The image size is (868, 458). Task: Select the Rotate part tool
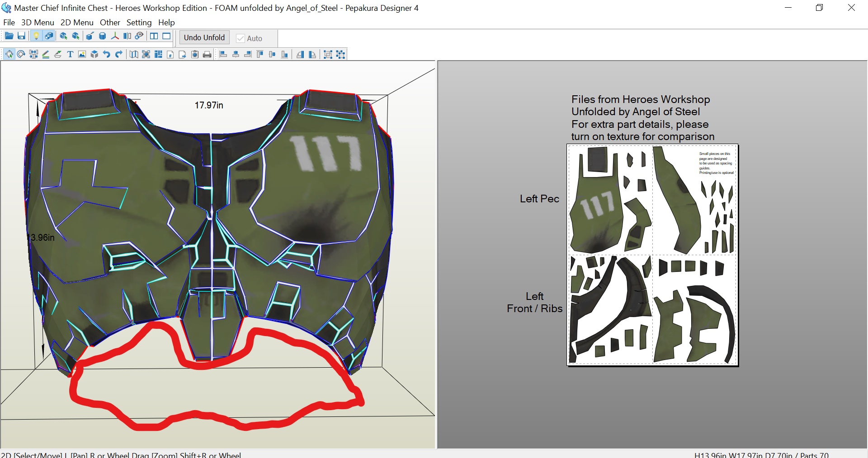coord(21,54)
